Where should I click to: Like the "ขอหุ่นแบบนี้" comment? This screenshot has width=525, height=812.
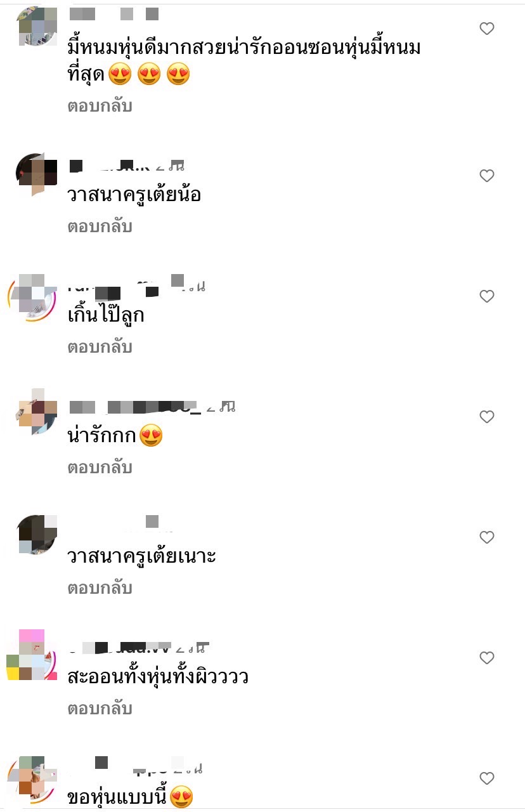click(486, 778)
